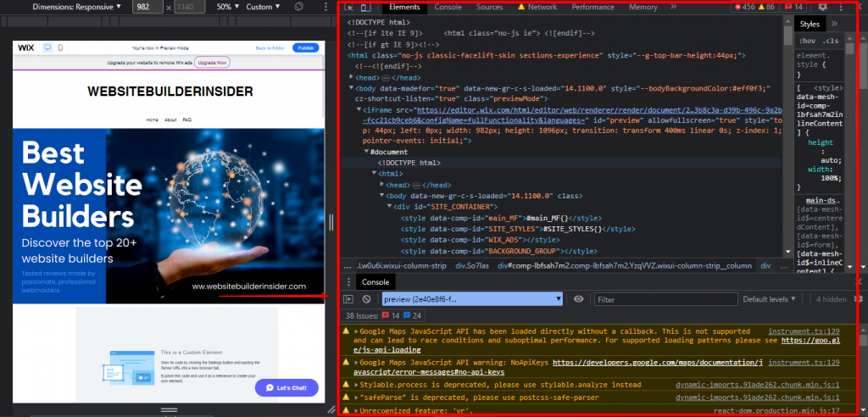Click the rotate screen icon
This screenshot has height=417, width=868.
pos(298,7)
